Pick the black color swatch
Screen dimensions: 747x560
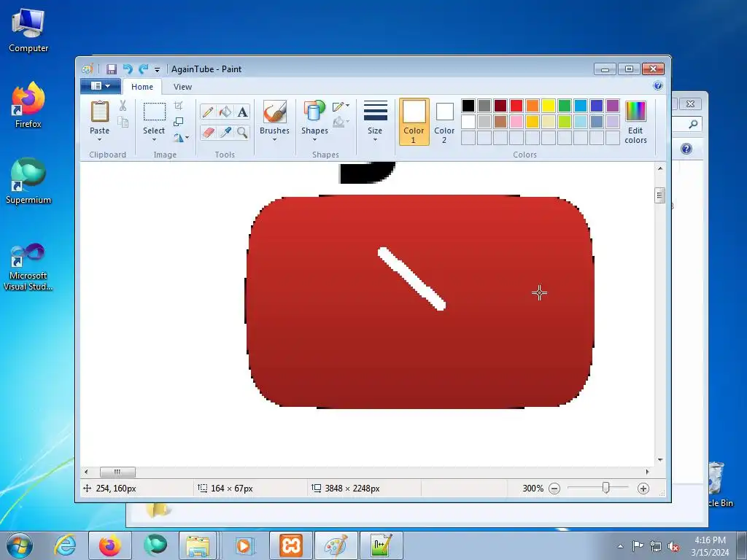[x=468, y=106]
